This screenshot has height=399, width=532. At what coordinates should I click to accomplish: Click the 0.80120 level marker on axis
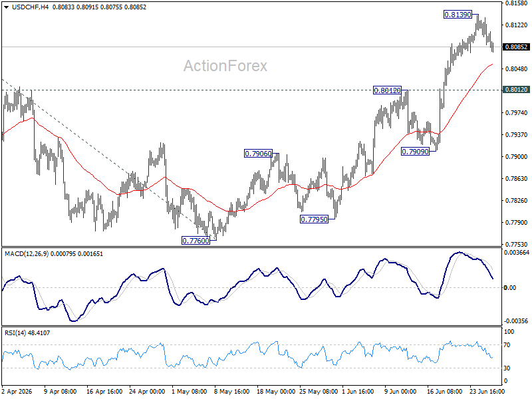(517, 90)
